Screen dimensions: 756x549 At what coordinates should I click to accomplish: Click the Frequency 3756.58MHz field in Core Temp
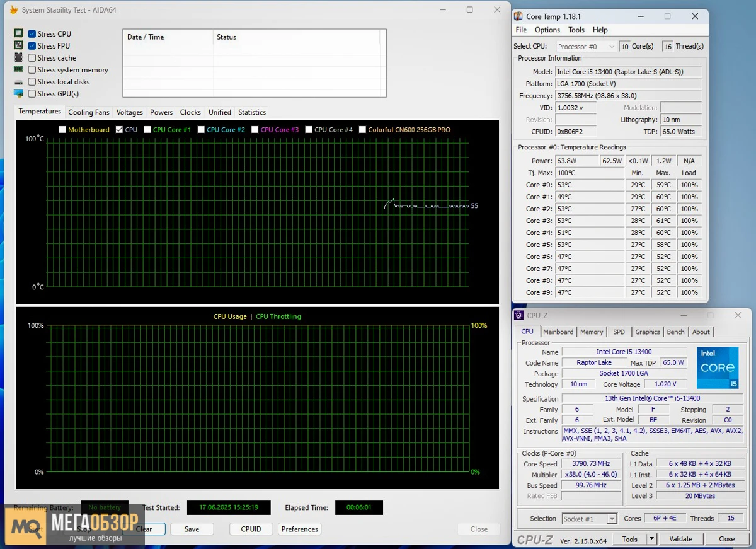tap(628, 96)
